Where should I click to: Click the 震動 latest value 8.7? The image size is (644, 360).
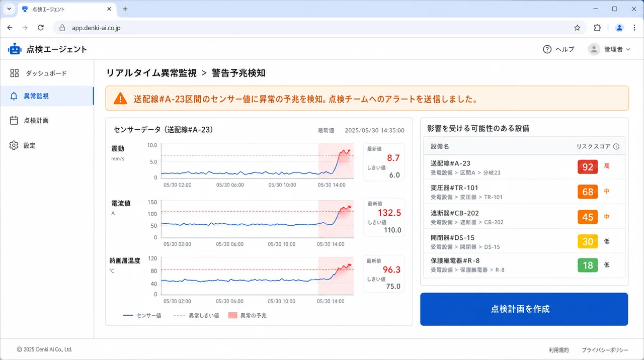click(393, 158)
